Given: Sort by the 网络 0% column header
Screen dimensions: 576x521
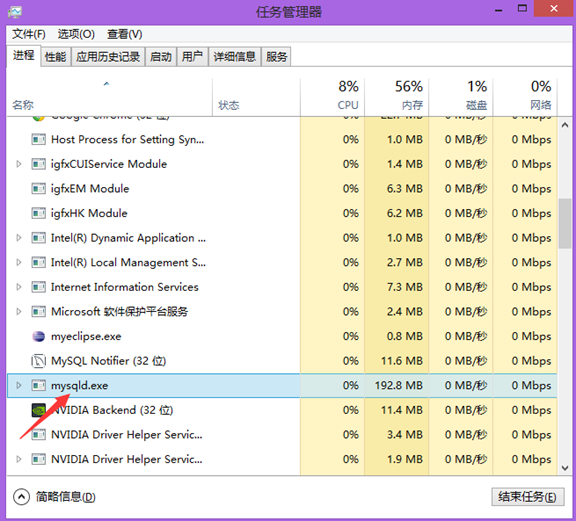Looking at the screenshot, I should (x=525, y=97).
